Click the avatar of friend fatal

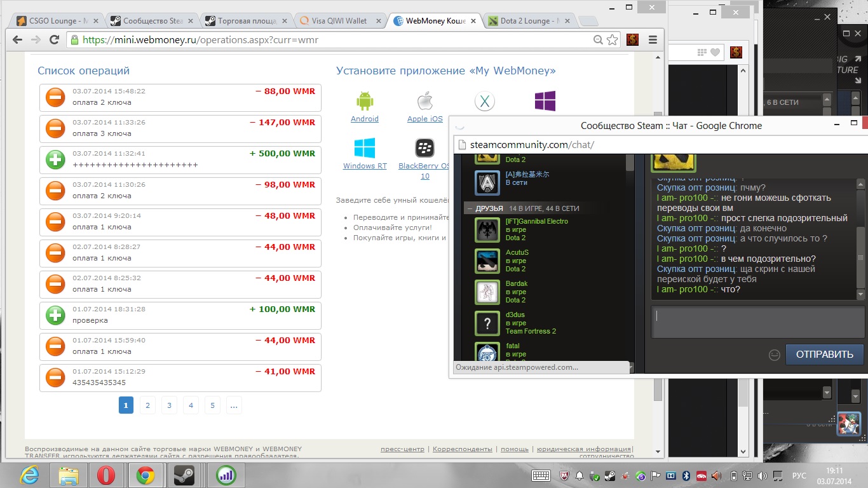click(487, 353)
